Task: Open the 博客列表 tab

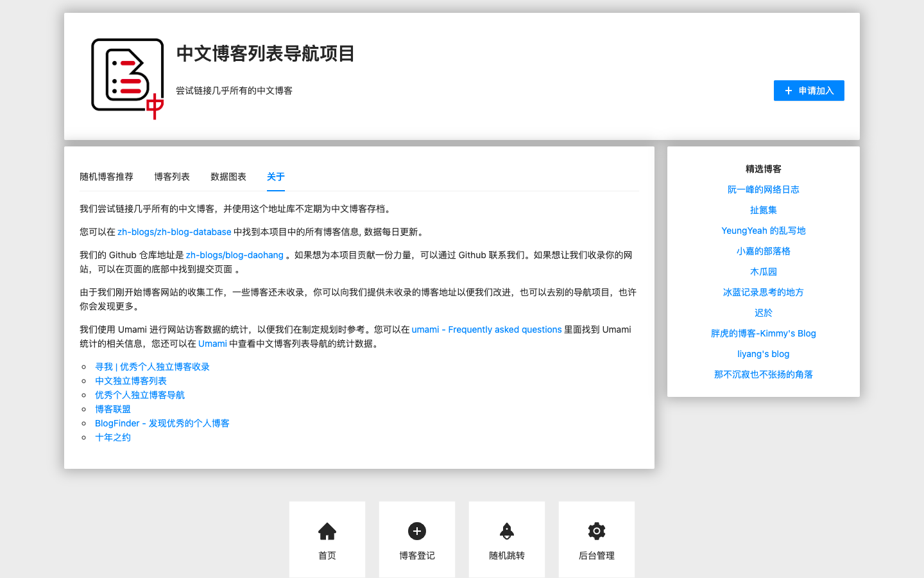Action: coord(171,177)
